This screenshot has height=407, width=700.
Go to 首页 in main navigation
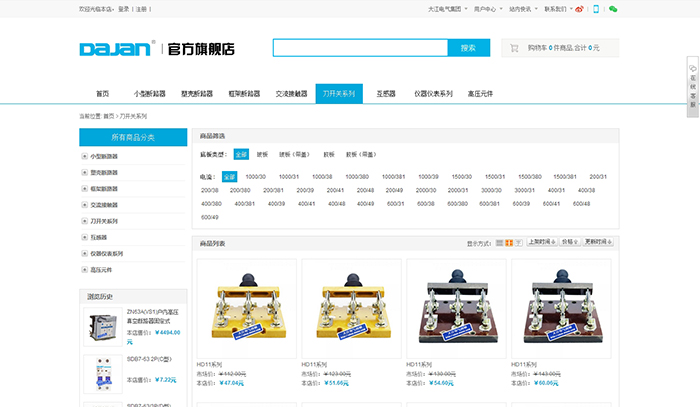[102, 94]
